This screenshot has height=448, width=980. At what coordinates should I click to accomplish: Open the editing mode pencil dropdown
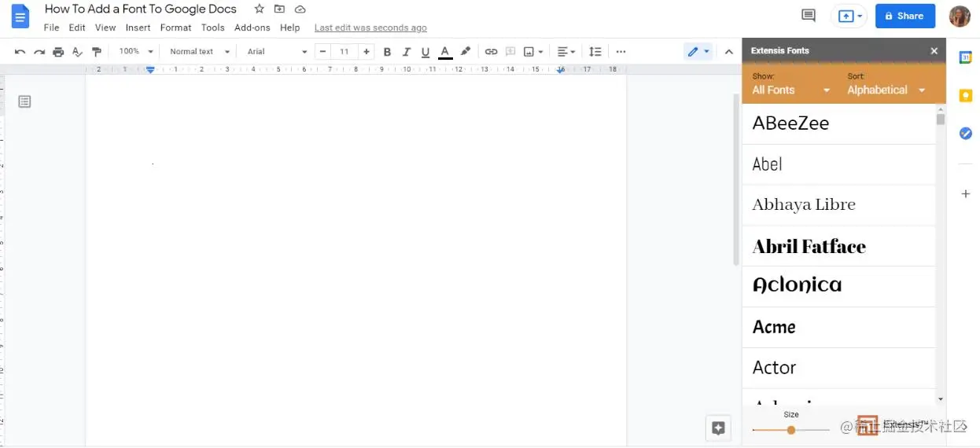[x=698, y=52]
